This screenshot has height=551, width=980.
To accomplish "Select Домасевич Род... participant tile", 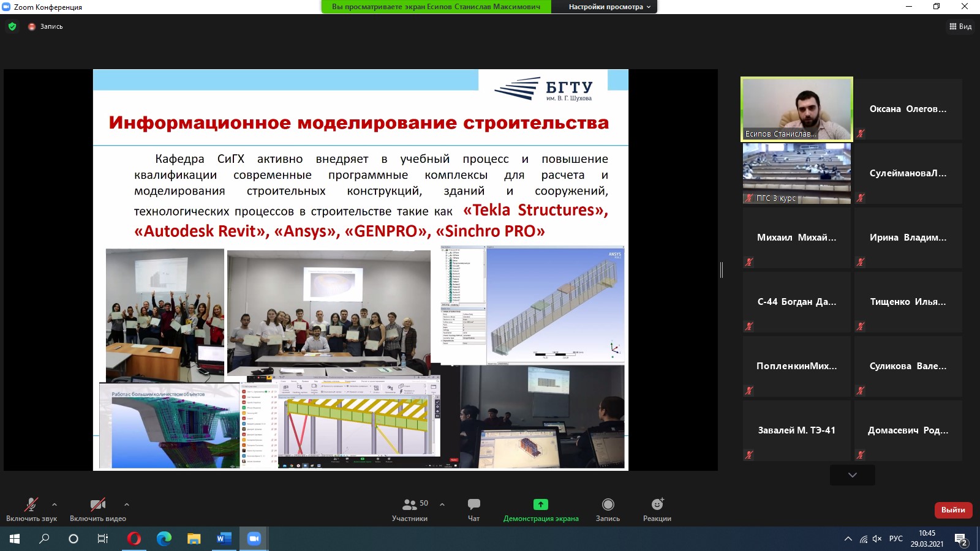I will (x=908, y=430).
